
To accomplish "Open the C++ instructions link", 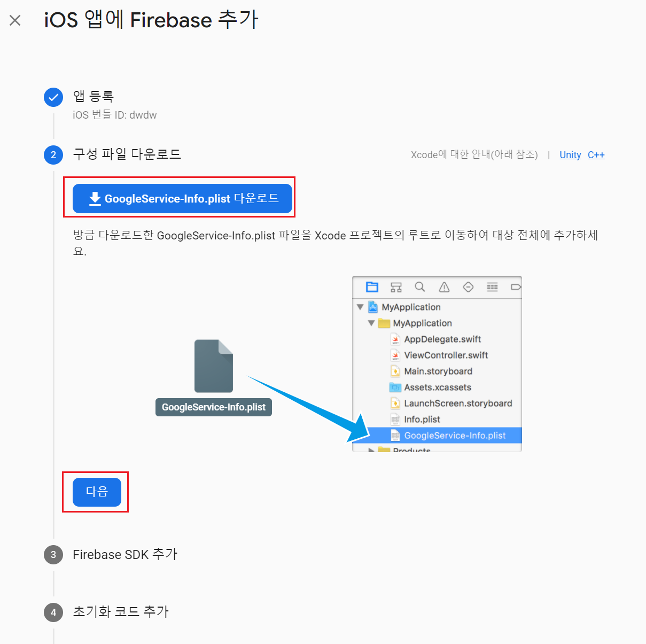I will (x=596, y=155).
